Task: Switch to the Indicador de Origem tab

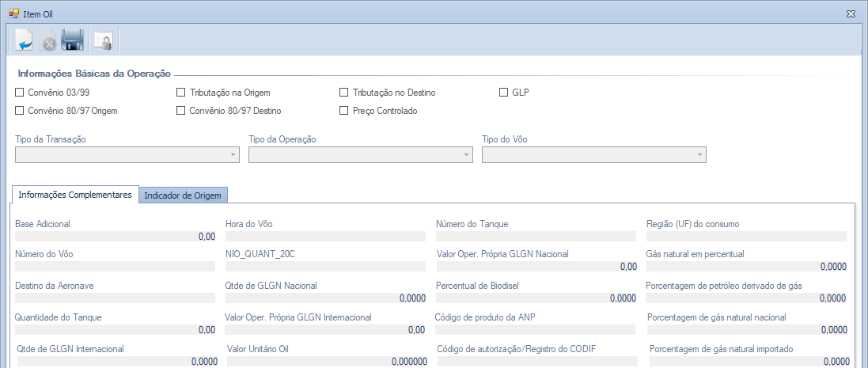Action: [184, 195]
